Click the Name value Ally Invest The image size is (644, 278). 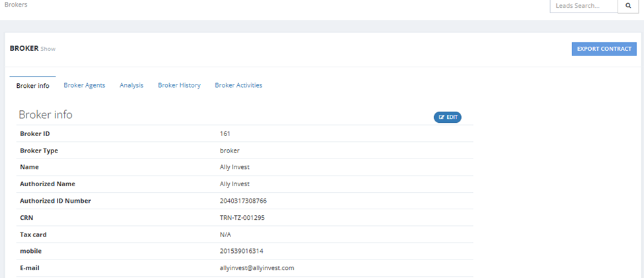[x=234, y=167]
